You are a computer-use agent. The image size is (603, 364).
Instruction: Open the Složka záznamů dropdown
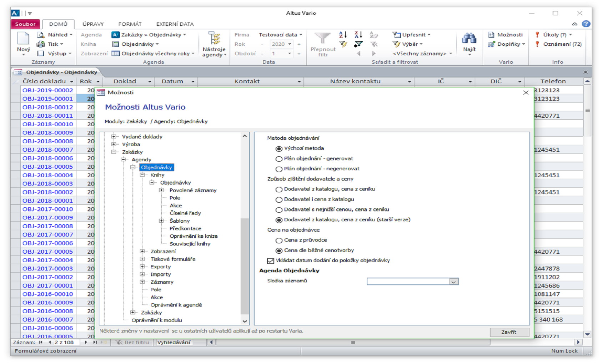click(453, 282)
